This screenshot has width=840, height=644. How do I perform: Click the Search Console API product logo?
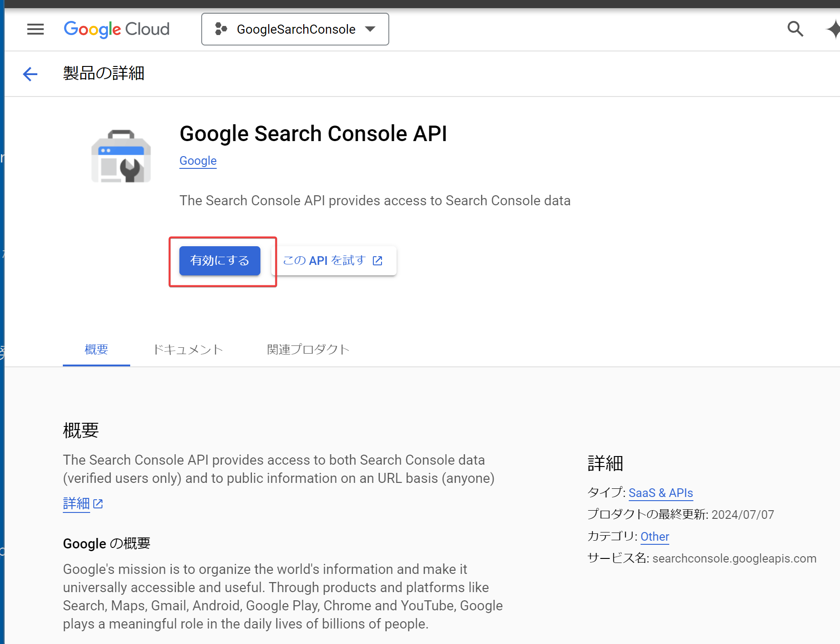pyautogui.click(x=121, y=156)
